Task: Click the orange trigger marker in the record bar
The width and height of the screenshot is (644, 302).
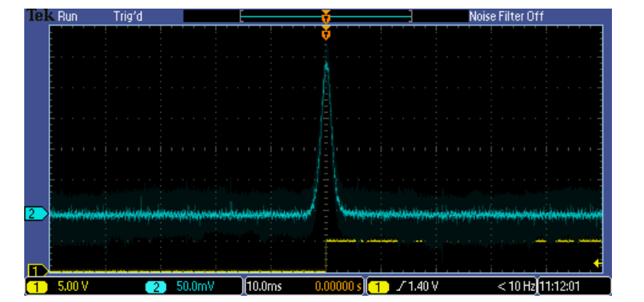Action: coord(326,17)
